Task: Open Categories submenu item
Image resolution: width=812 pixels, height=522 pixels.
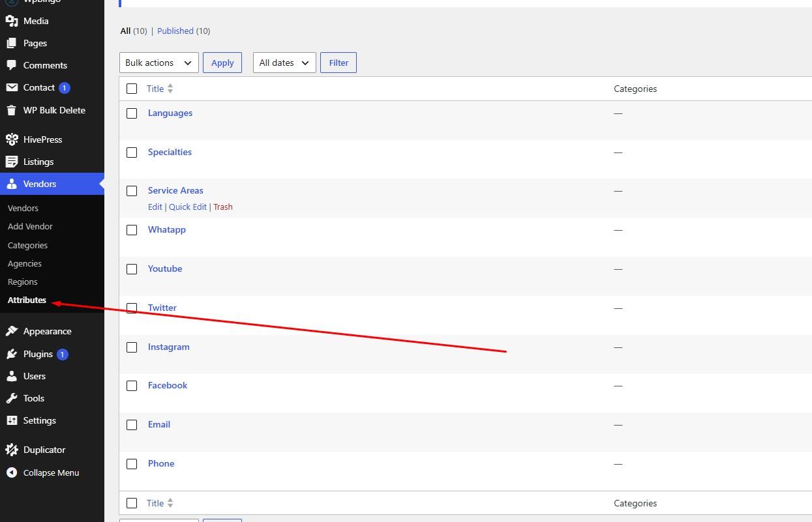Action: pyautogui.click(x=27, y=245)
